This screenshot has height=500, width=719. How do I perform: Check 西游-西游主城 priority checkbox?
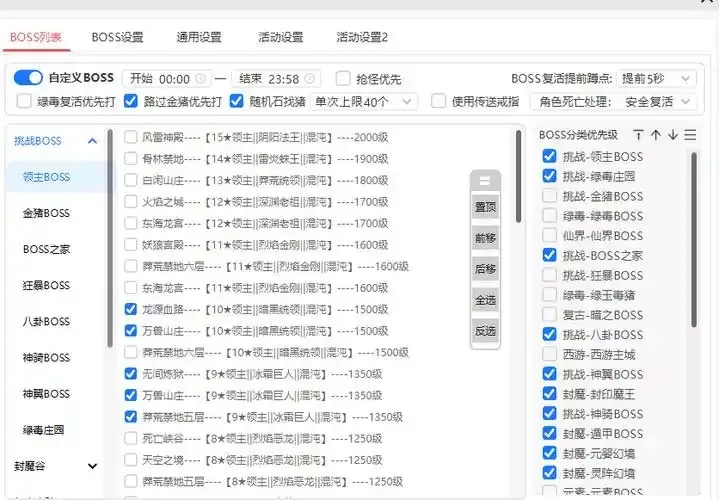click(x=549, y=354)
